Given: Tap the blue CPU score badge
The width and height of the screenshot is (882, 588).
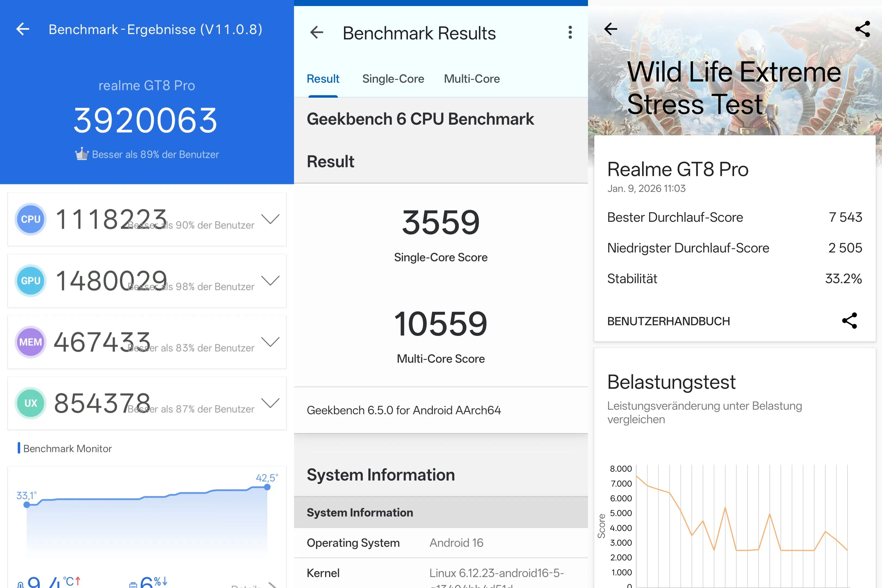Looking at the screenshot, I should coord(31,219).
